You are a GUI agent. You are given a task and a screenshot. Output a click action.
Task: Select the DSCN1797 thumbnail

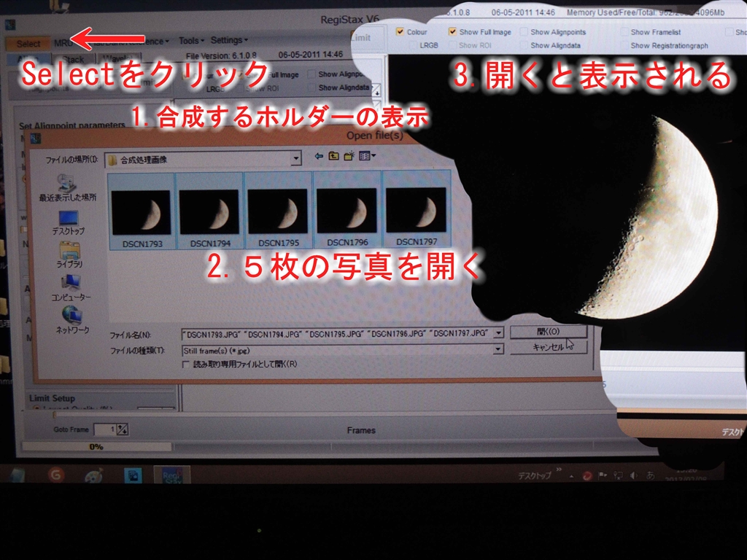(416, 209)
